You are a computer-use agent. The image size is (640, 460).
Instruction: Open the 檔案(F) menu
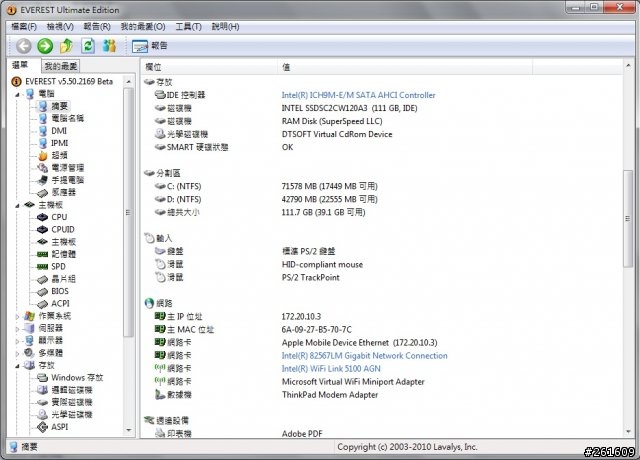[x=24, y=27]
